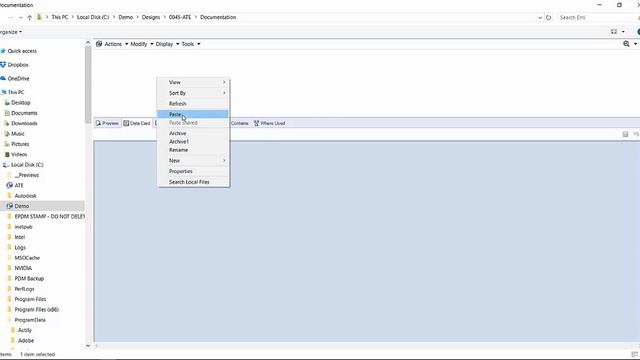Click the refresh icon beside address bar
The image size is (640, 360).
click(x=549, y=18)
